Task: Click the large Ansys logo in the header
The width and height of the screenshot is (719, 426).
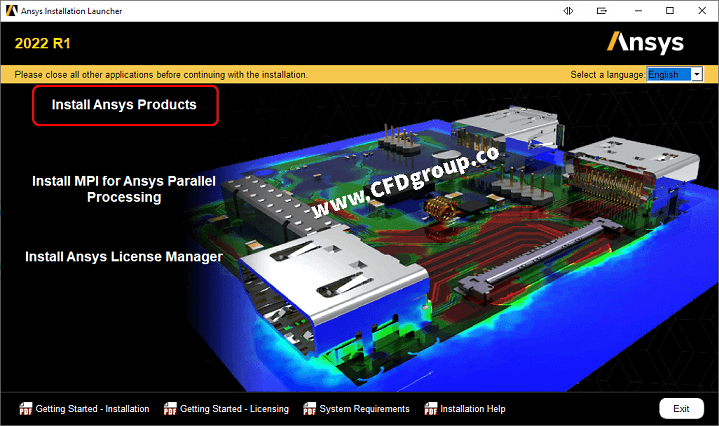Action: tap(645, 43)
